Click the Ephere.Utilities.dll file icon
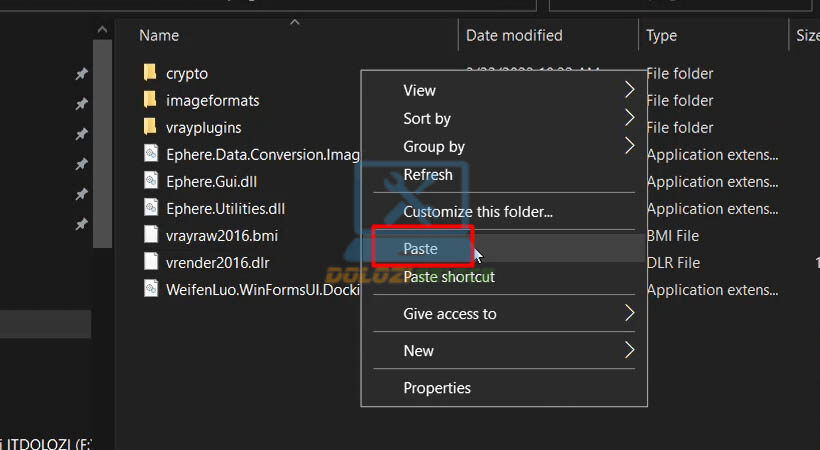Viewport: 820px width, 450px height. click(x=150, y=208)
